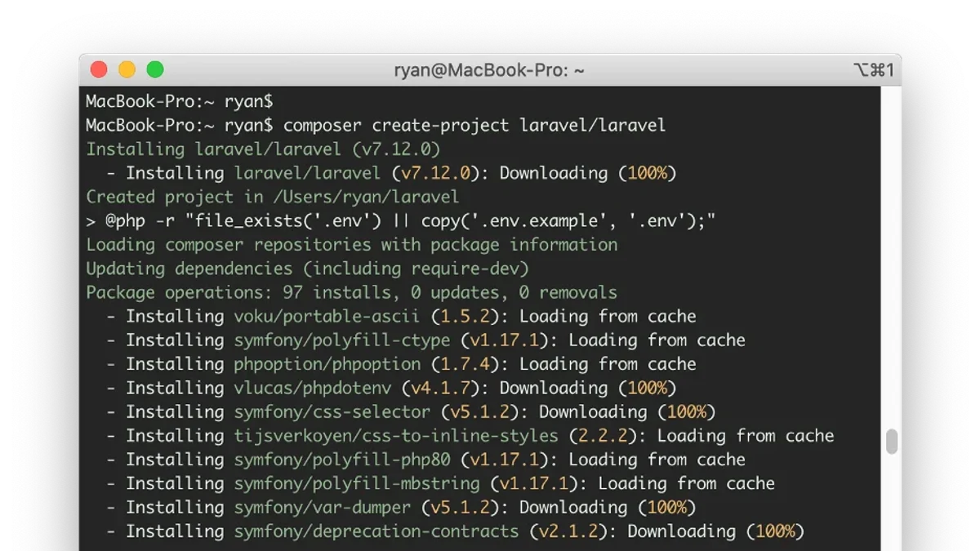980x551 pixels.
Task: Click the composer create-project laravel/laravel command
Action: (474, 126)
